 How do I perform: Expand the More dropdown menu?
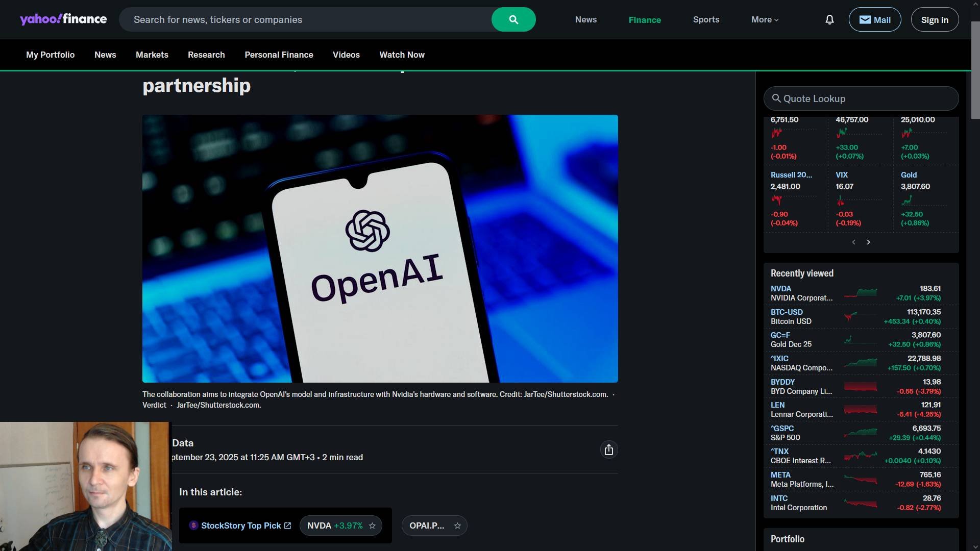764,20
